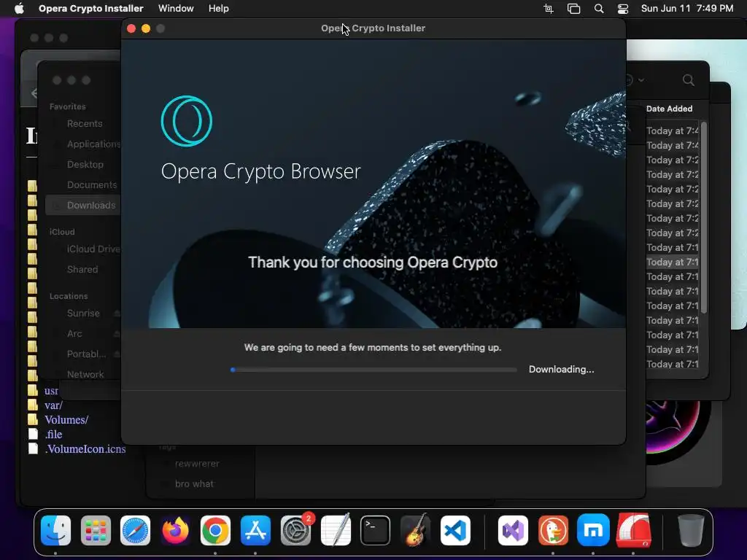Click the Opera Crypto logo
747x560 pixels.
(187, 121)
